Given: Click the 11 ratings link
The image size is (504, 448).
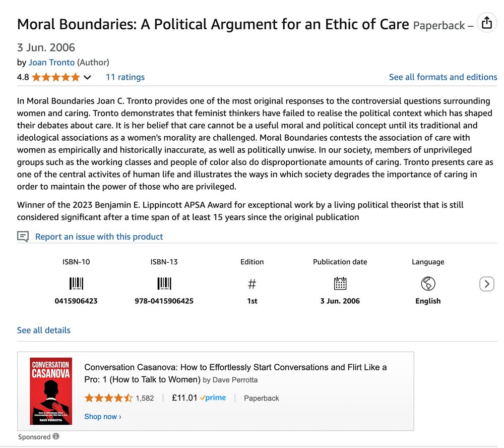Looking at the screenshot, I should click(124, 77).
